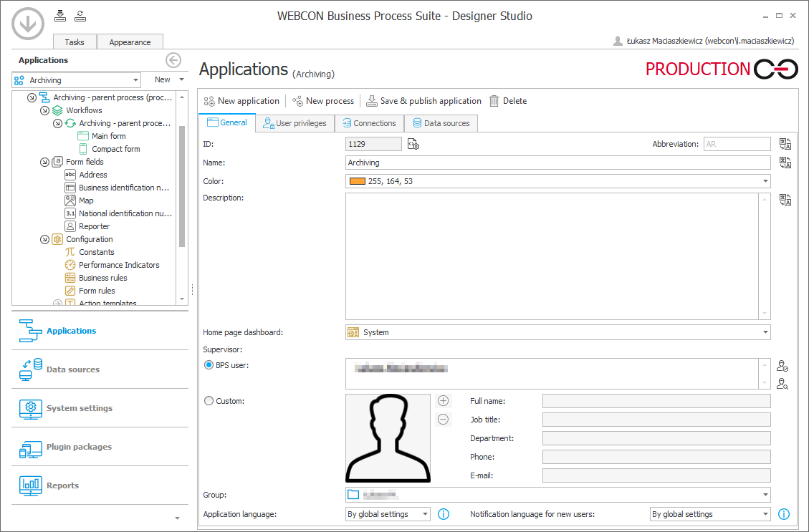Image resolution: width=809 pixels, height=532 pixels.
Task: Switch to the General tab
Action: pyautogui.click(x=227, y=122)
